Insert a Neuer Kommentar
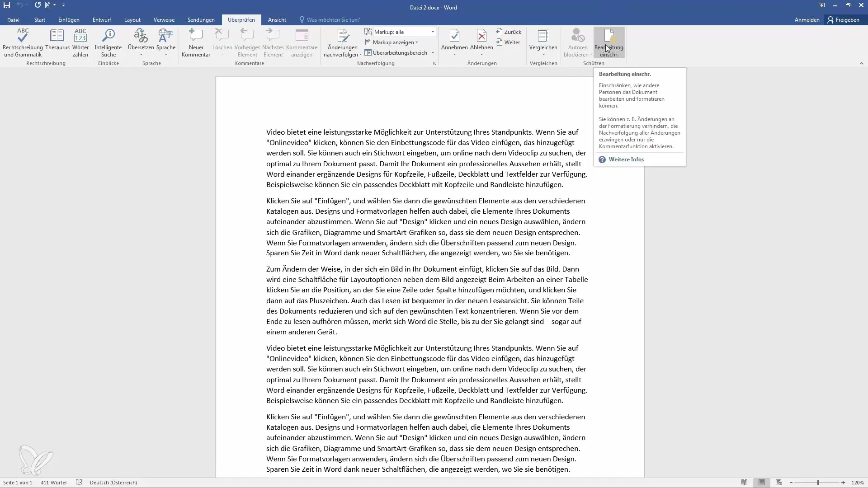 pos(196,42)
